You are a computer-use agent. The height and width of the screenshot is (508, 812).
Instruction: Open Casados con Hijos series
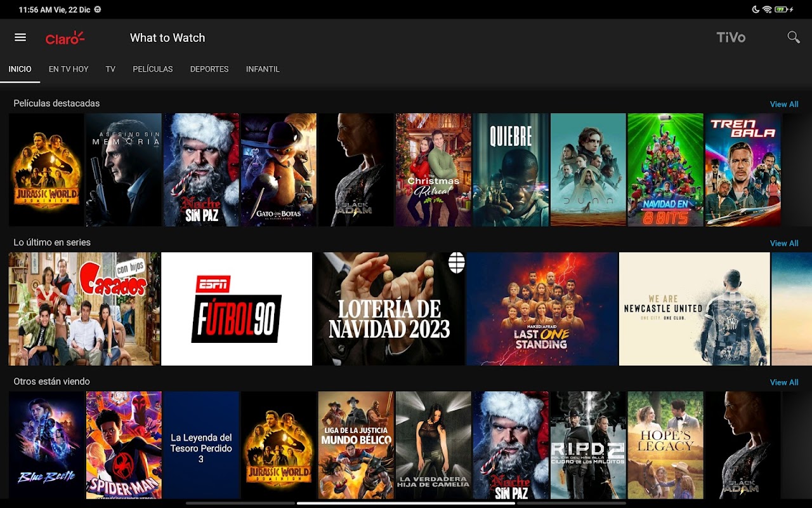(84, 309)
